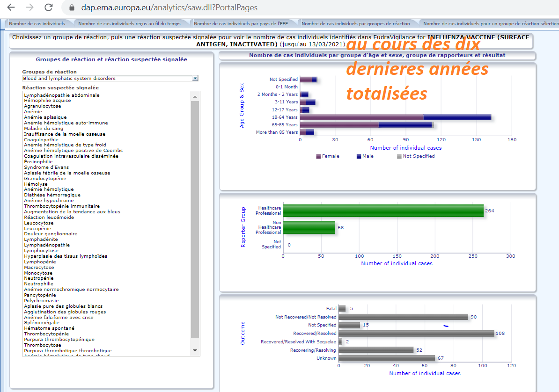The width and height of the screenshot is (559, 392).
Task: Select Anémie aplasique in the reaction list
Action: (x=45, y=117)
